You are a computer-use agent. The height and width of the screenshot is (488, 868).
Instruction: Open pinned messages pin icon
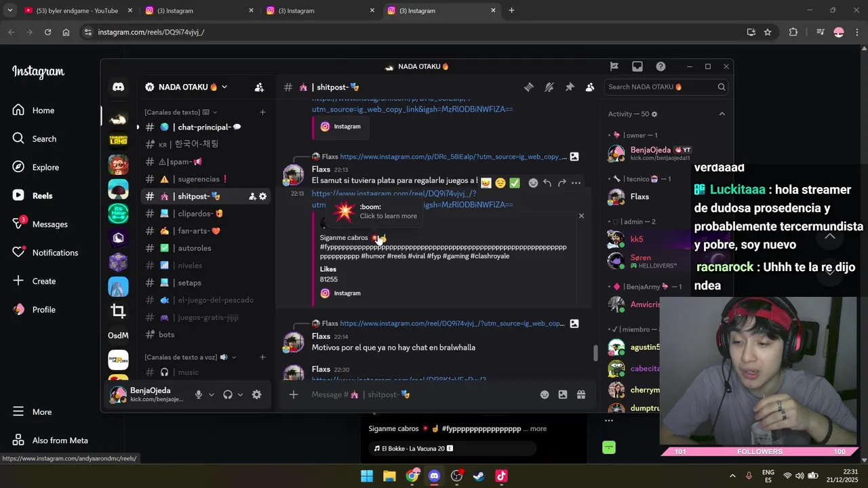tap(570, 87)
